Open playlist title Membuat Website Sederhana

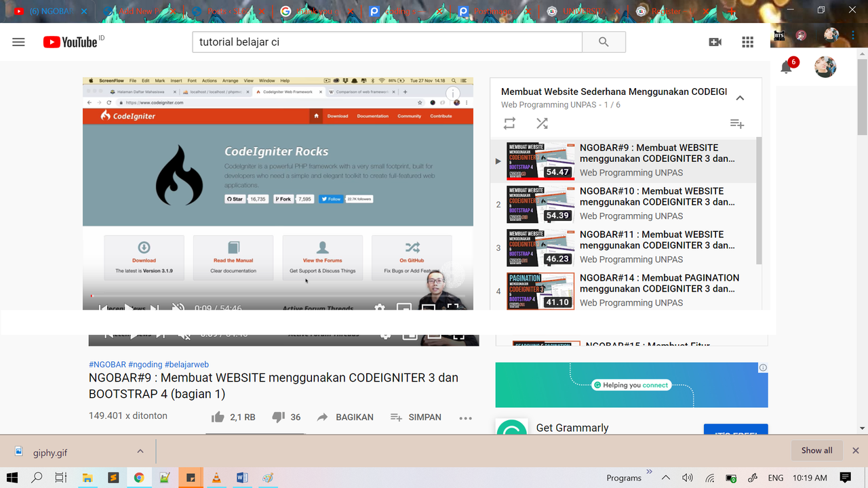point(614,91)
